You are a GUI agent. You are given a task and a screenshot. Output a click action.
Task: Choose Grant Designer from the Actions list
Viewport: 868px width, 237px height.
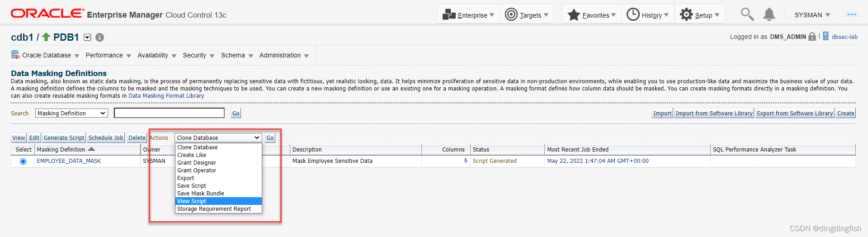(218, 163)
